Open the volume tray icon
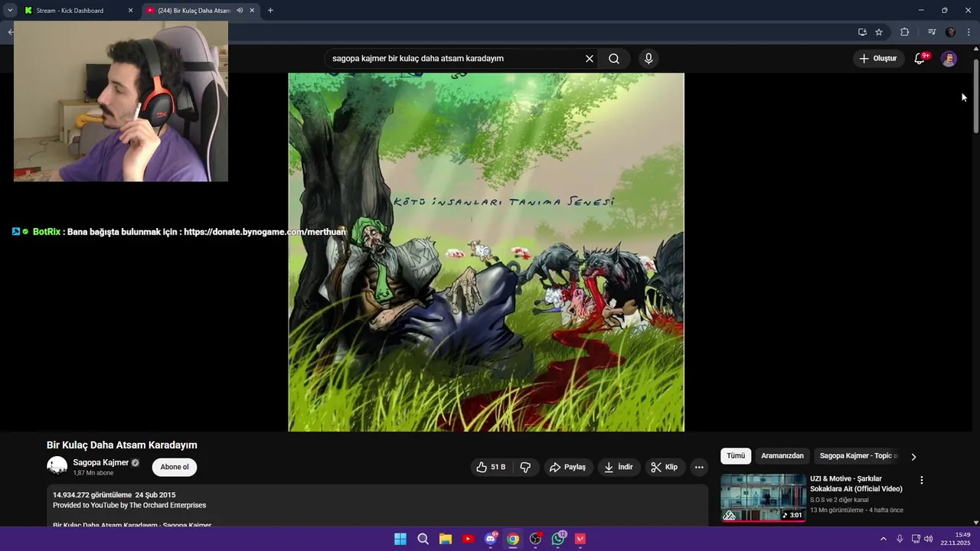Image resolution: width=980 pixels, height=551 pixels. click(929, 539)
